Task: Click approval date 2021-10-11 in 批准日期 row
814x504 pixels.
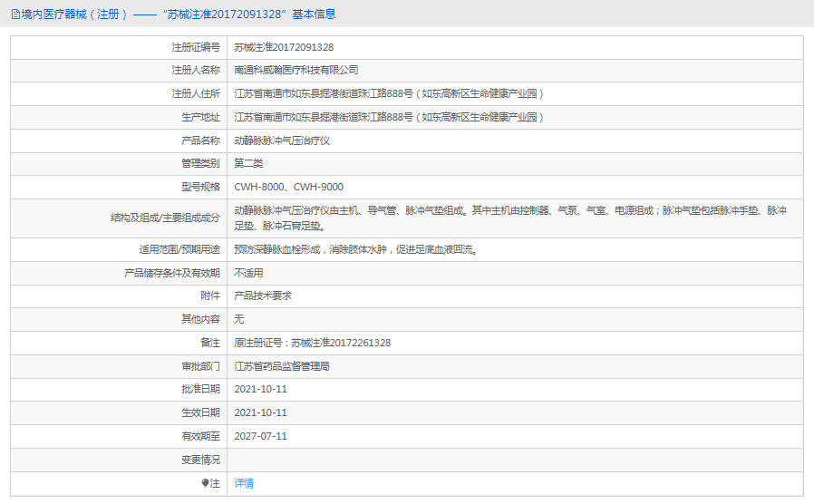Action: coord(260,389)
